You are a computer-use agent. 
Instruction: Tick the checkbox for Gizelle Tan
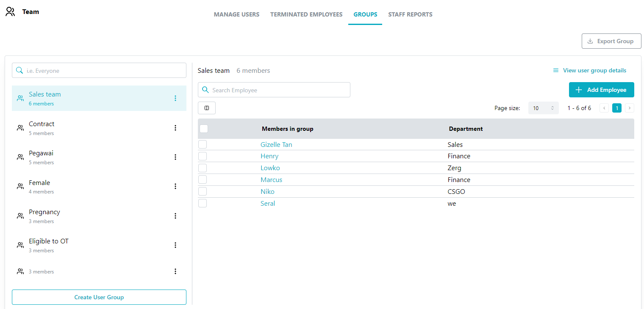[203, 144]
